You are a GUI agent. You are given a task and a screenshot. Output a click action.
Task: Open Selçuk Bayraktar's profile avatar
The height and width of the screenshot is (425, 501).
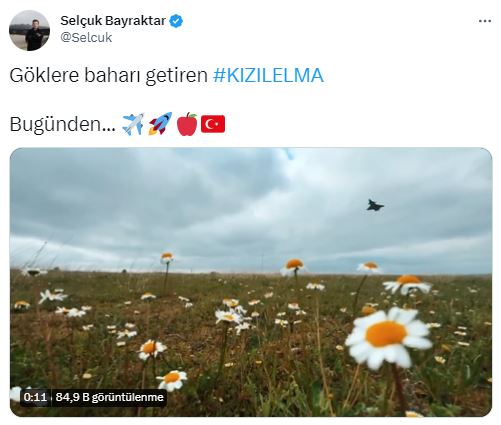(29, 30)
